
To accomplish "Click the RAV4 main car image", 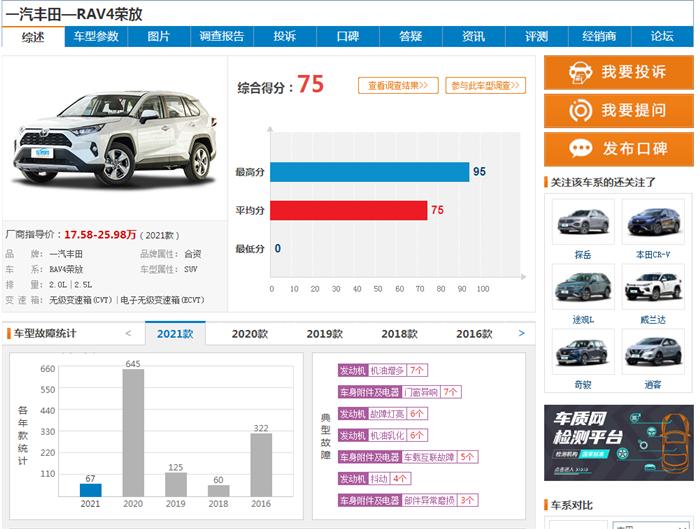I will 115,138.
